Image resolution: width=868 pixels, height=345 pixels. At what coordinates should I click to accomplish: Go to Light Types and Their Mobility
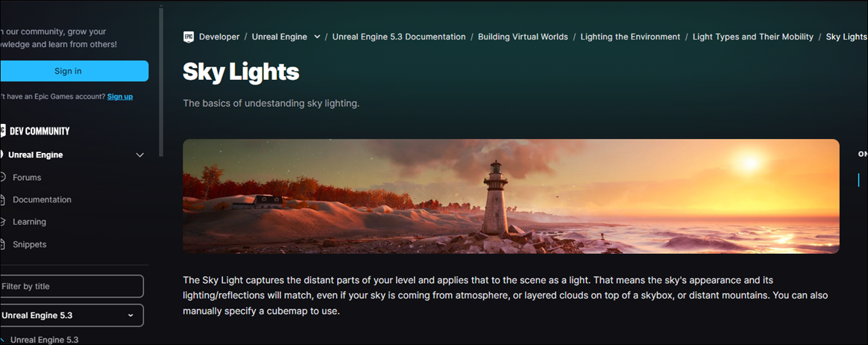click(x=753, y=37)
